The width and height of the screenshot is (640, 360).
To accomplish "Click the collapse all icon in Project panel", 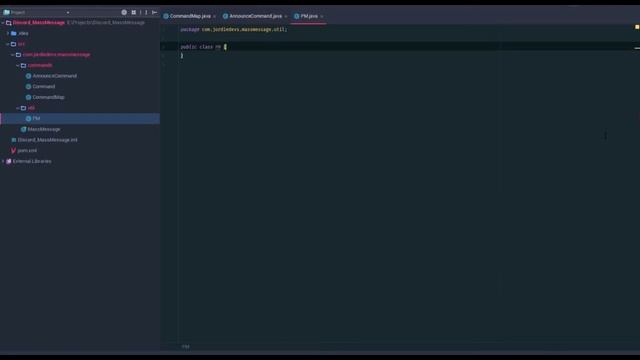I will point(133,12).
